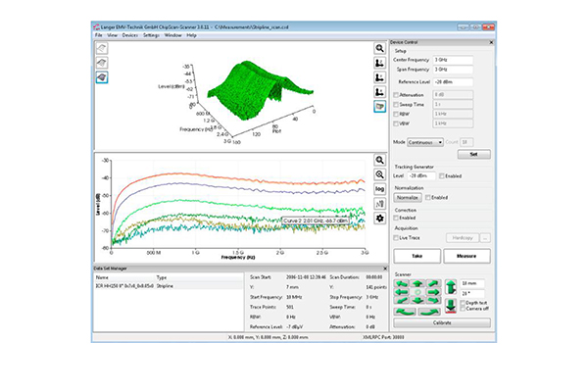This screenshot has height=392, width=588.
Task: Click the magnifier icon on 3D plot
Action: click(379, 48)
